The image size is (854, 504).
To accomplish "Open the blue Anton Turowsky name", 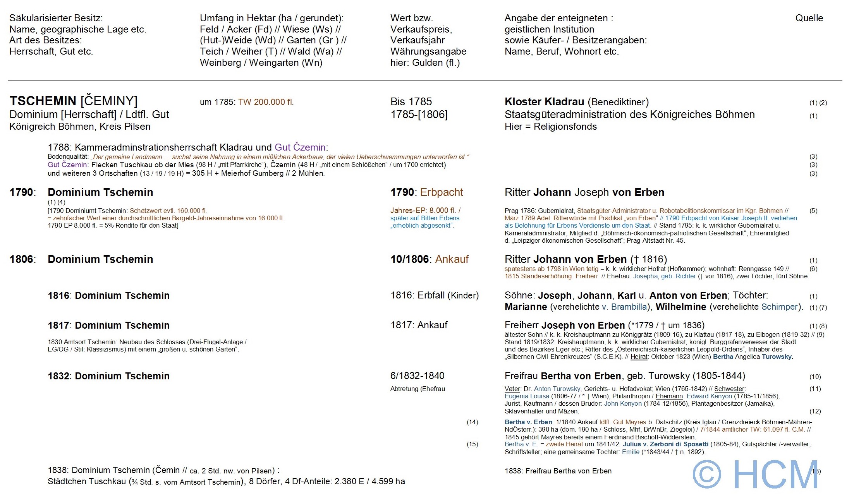I will [x=557, y=389].
